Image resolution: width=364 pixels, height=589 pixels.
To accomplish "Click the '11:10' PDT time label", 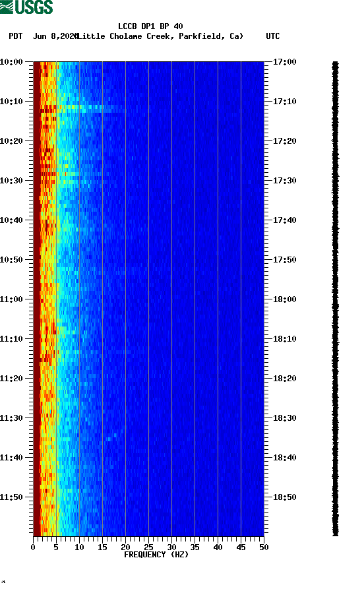I will [x=11, y=338].
